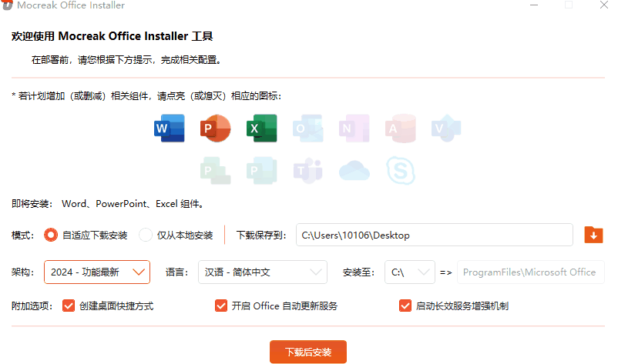This screenshot has height=364, width=618.
Task: Enable the Project component icon
Action: pyautogui.click(x=215, y=171)
